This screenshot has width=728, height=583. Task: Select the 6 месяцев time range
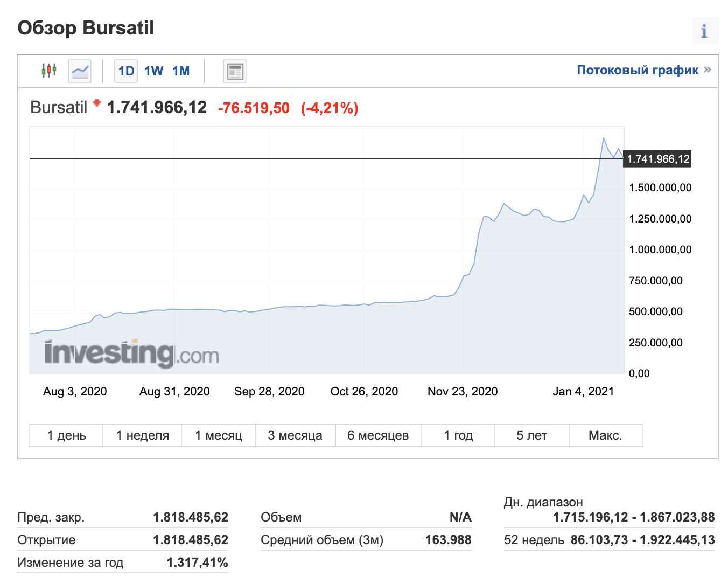click(x=378, y=435)
